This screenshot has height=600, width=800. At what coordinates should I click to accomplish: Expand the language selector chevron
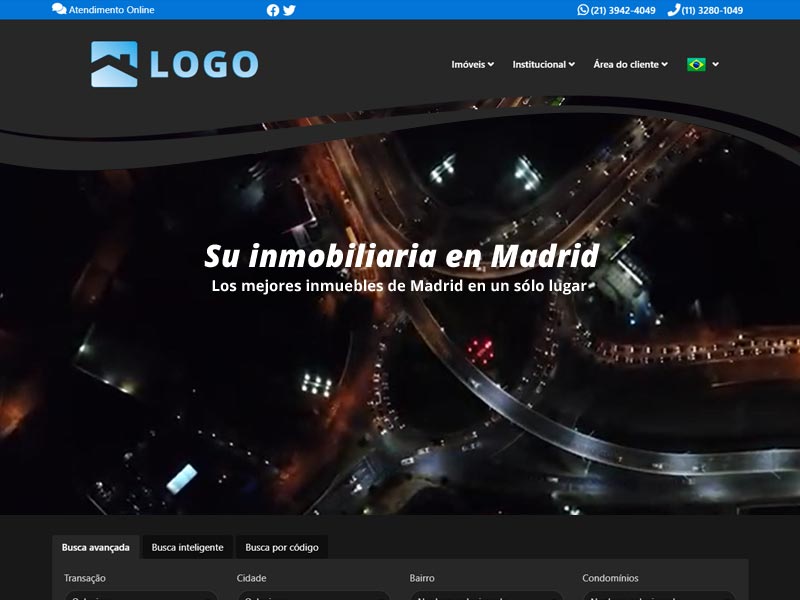pos(715,64)
